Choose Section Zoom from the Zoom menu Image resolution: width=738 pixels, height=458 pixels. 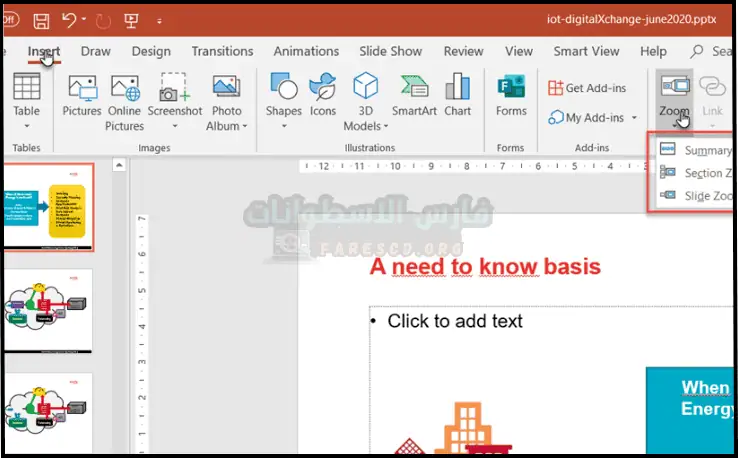click(701, 173)
